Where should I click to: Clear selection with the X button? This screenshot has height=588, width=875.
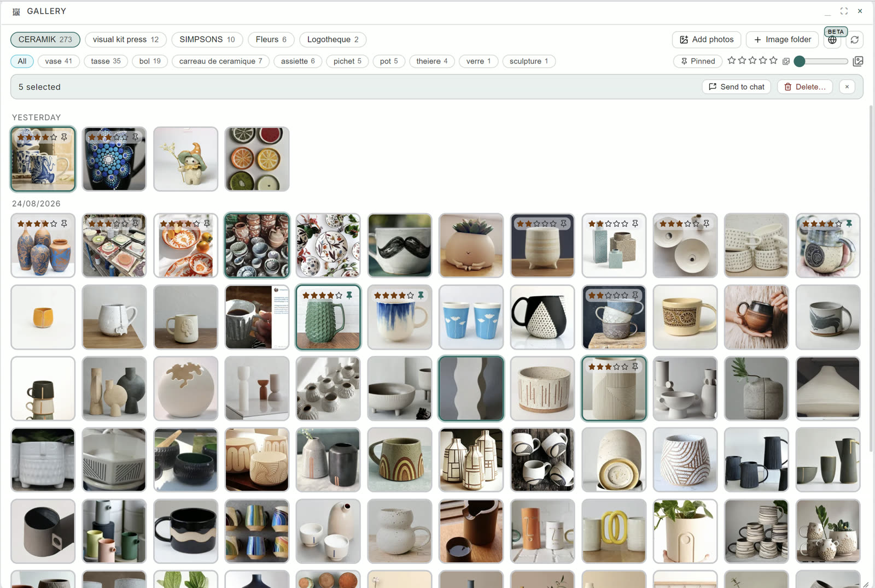point(847,87)
